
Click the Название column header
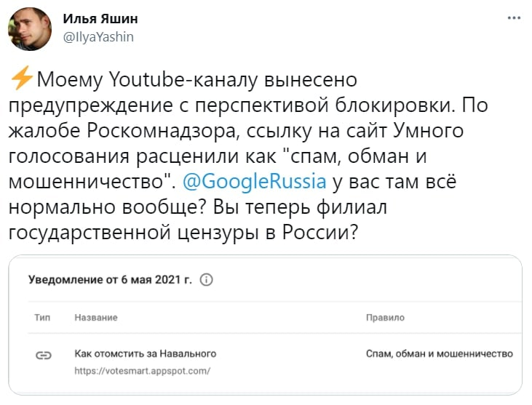96,318
